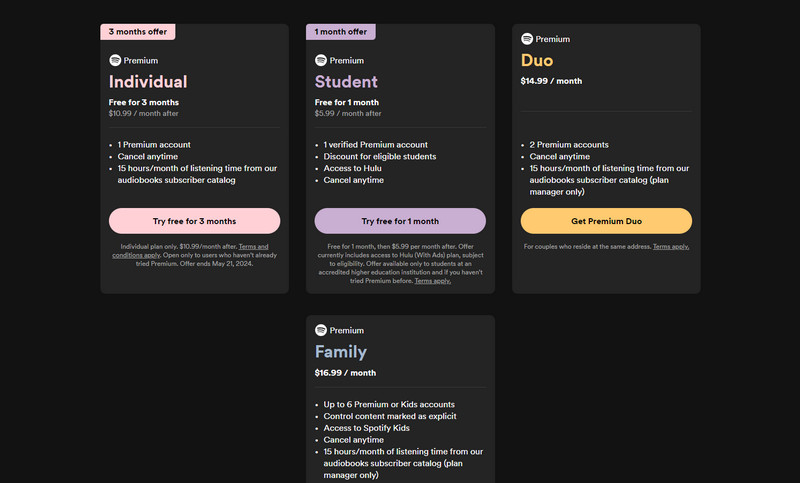Image resolution: width=800 pixels, height=483 pixels.
Task: Select the Family plan heading
Action: coord(341,352)
